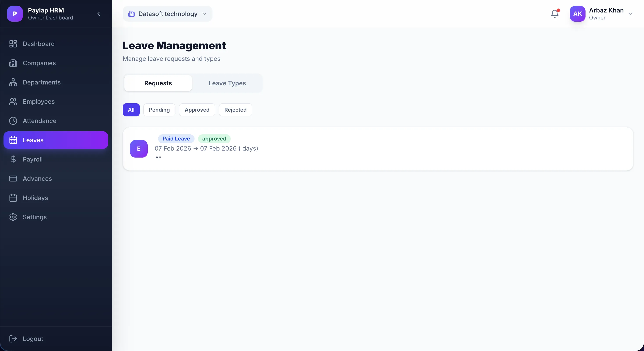
Task: Open the Dashboard from the sidebar
Action: (x=39, y=44)
